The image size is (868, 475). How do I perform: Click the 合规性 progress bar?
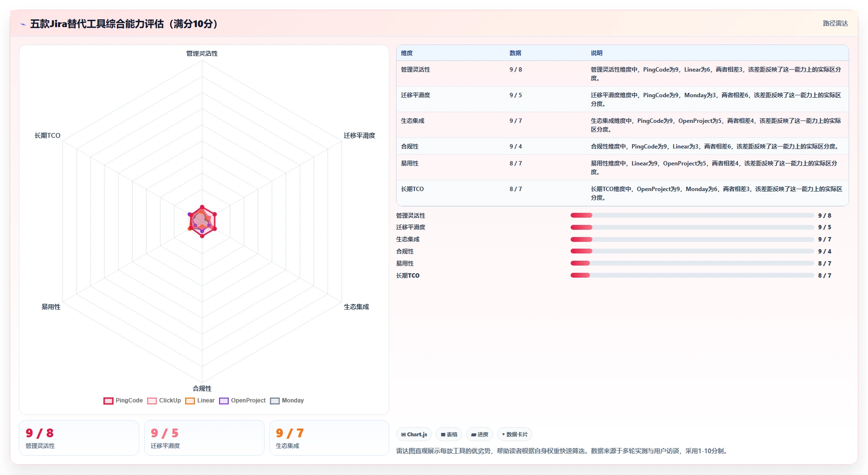(x=692, y=251)
